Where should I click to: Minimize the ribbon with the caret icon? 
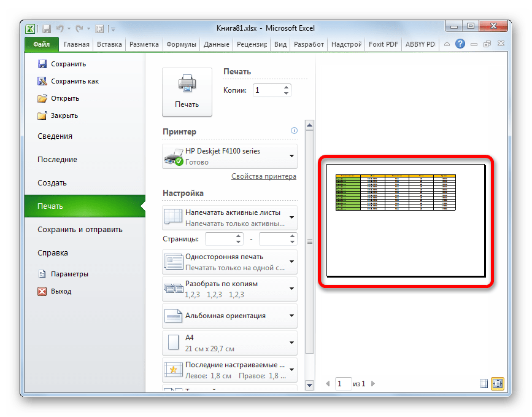[447, 44]
